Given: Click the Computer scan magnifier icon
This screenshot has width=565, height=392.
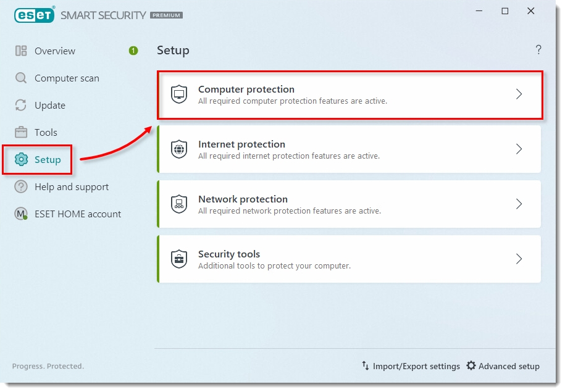Looking at the screenshot, I should click(x=21, y=78).
